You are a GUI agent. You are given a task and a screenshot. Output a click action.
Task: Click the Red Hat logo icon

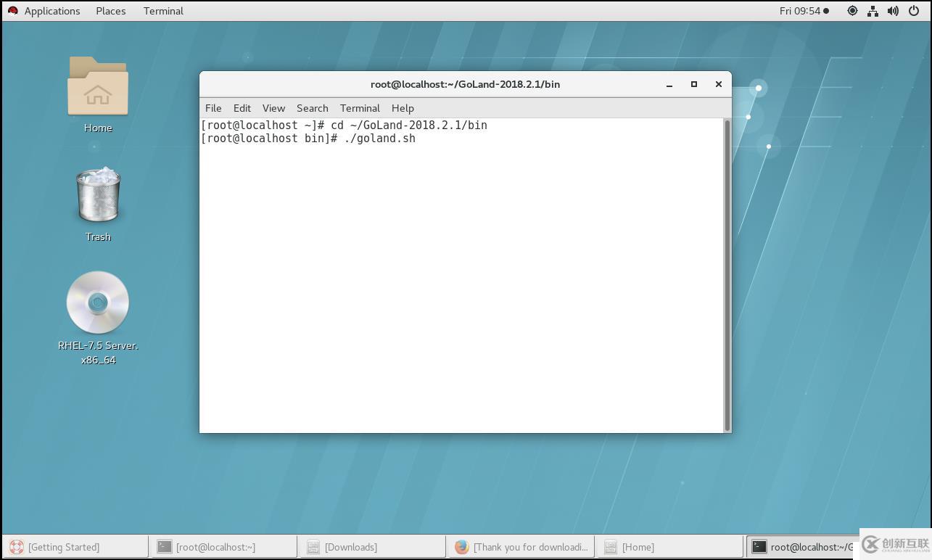[x=12, y=11]
